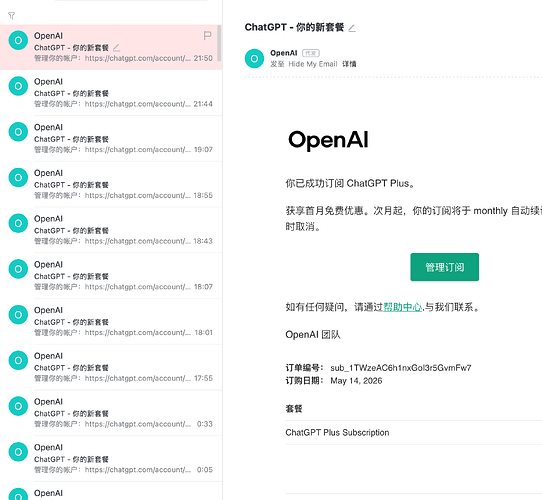542x500 pixels.
Task: Click the order number sub_1TWzeAC6h1nxGol3r5GvmFw7
Action: pos(401,368)
